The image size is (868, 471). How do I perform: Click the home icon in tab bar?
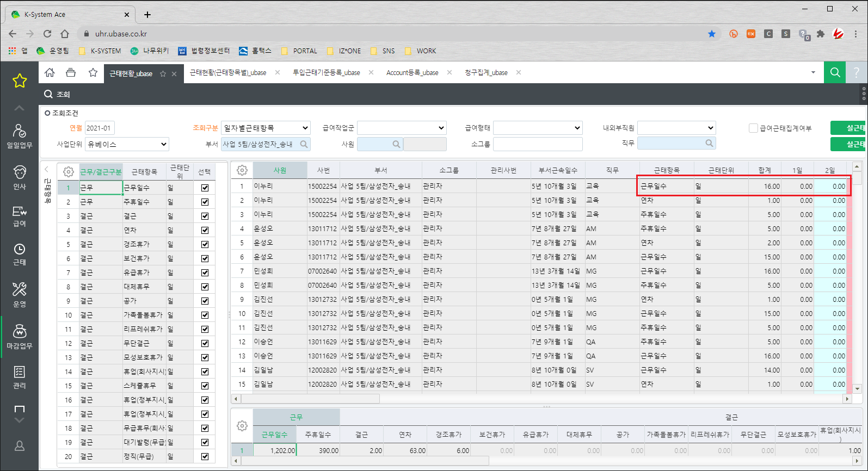[50, 72]
